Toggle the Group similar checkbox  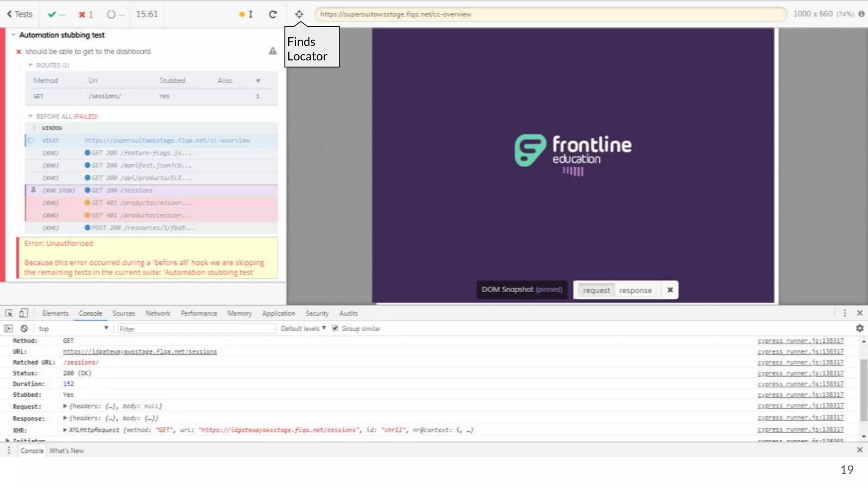pos(335,328)
